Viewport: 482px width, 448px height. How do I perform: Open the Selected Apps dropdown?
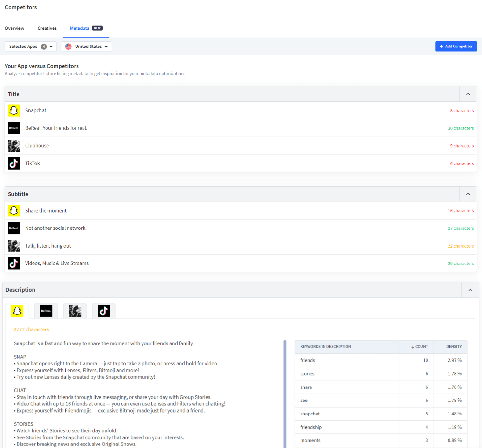31,46
